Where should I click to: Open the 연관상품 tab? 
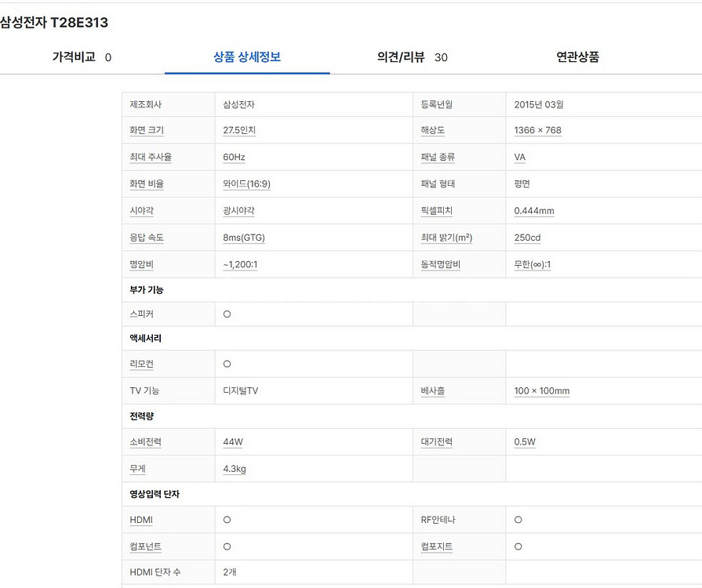pyautogui.click(x=577, y=57)
